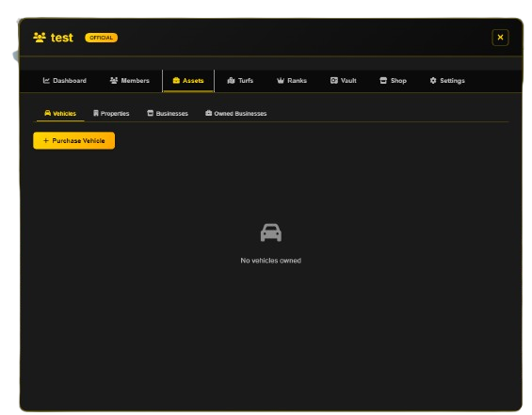Close the test panel with X

[500, 38]
